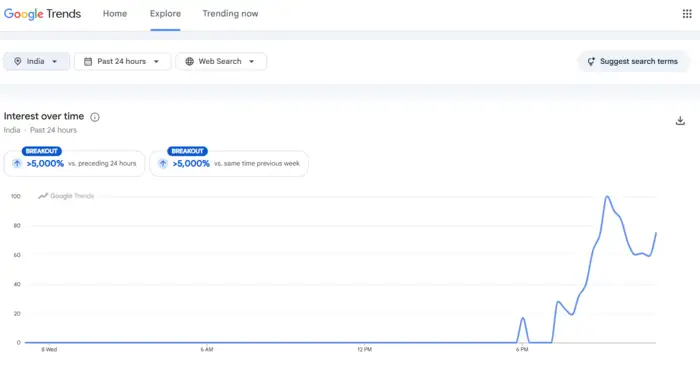Click the Suggest search terms button

coord(633,62)
